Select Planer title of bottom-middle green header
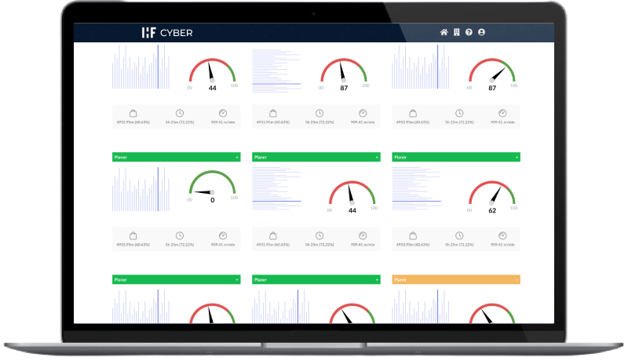628x364 pixels. coord(261,280)
